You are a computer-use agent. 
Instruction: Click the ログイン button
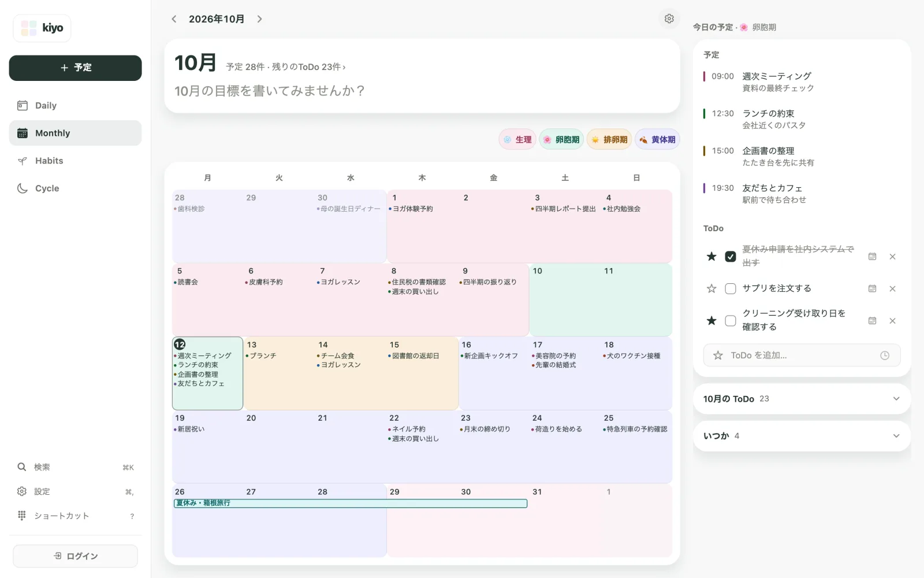tap(75, 556)
